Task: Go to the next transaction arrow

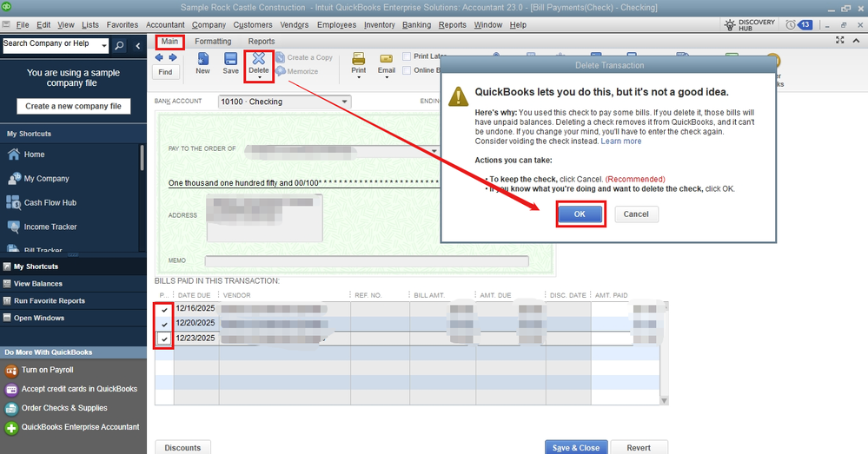Action: (x=173, y=57)
